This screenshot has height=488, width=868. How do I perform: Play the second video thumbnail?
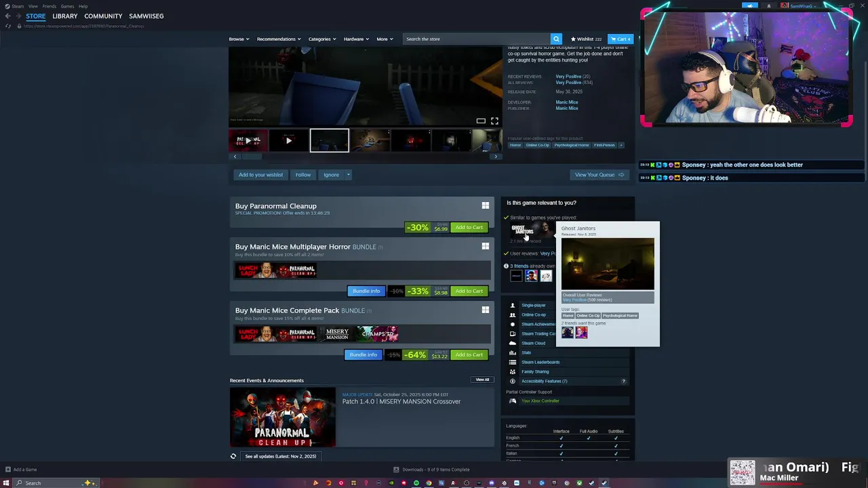pyautogui.click(x=289, y=140)
